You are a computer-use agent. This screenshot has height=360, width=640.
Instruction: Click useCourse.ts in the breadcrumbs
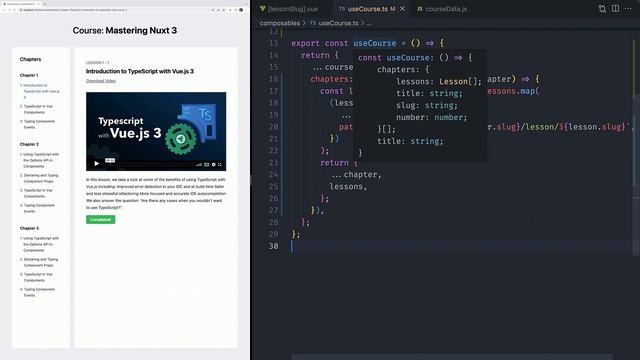click(338, 23)
